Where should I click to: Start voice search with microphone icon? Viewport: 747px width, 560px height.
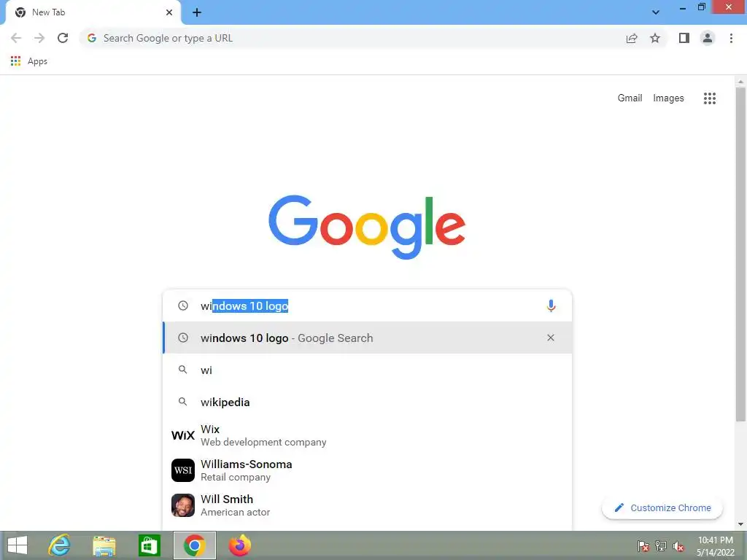551,306
